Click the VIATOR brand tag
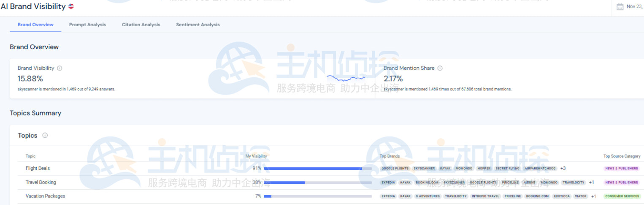Image resolution: width=644 pixels, height=205 pixels. (x=581, y=196)
